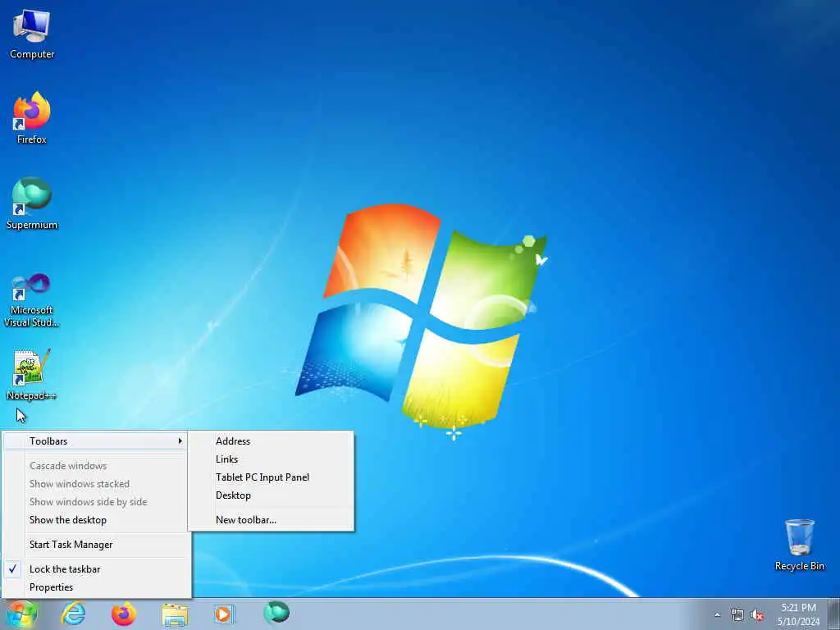Enable the Links toolbar

(x=271, y=459)
